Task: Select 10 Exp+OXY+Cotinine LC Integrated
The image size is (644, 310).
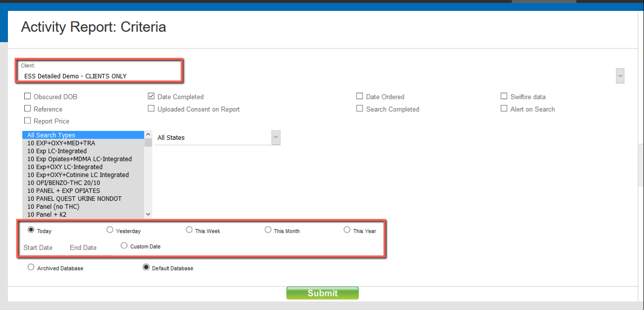Action: pyautogui.click(x=83, y=175)
